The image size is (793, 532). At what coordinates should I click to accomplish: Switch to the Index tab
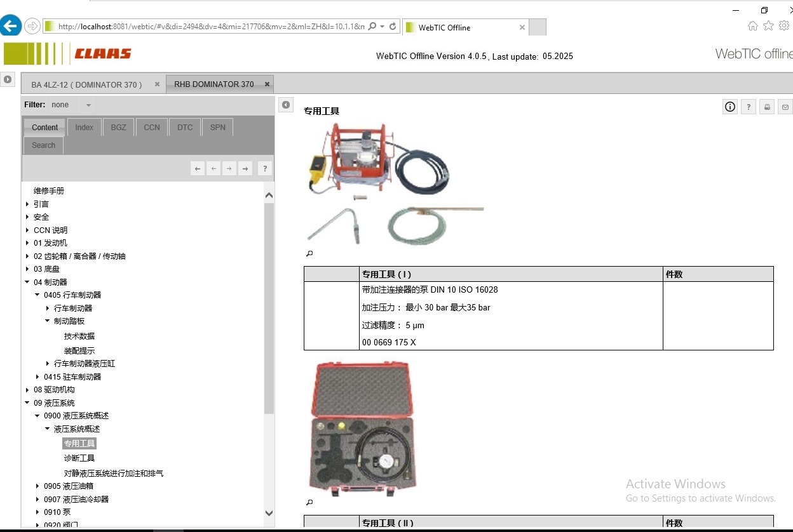point(84,128)
